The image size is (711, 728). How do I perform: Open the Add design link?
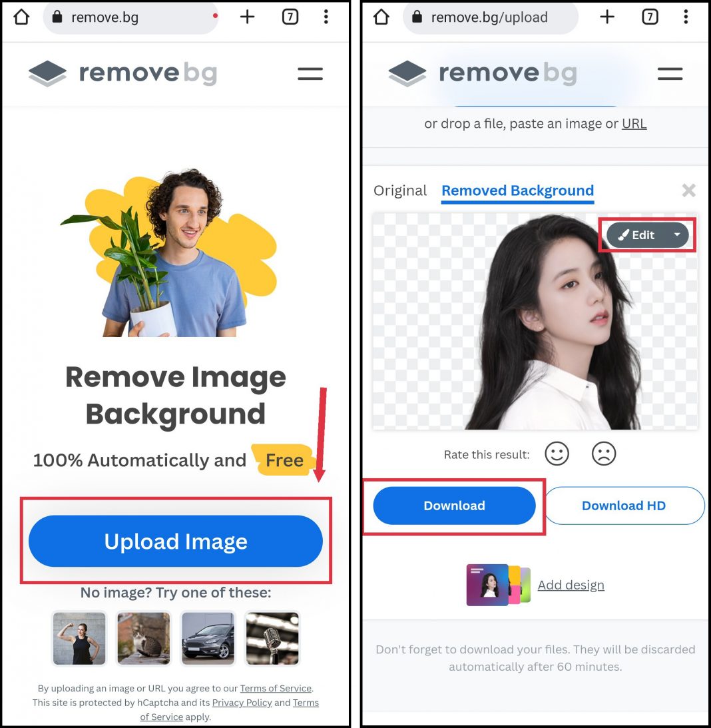(x=571, y=585)
